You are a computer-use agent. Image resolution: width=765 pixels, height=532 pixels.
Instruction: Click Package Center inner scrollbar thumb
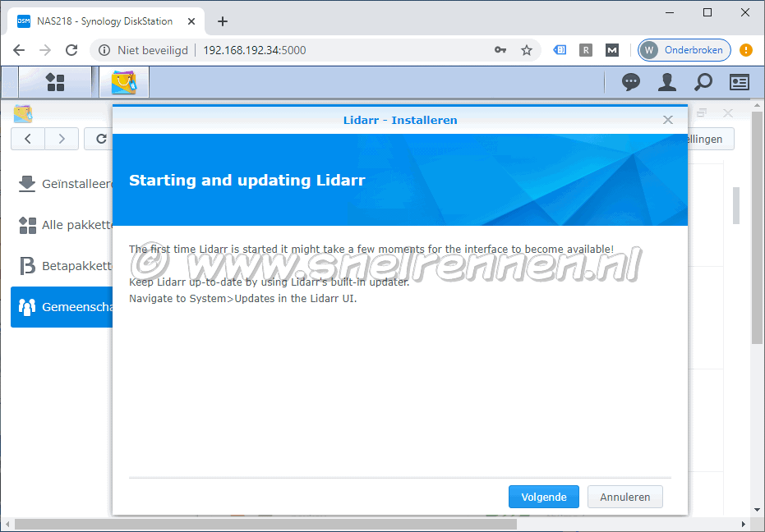[736, 205]
